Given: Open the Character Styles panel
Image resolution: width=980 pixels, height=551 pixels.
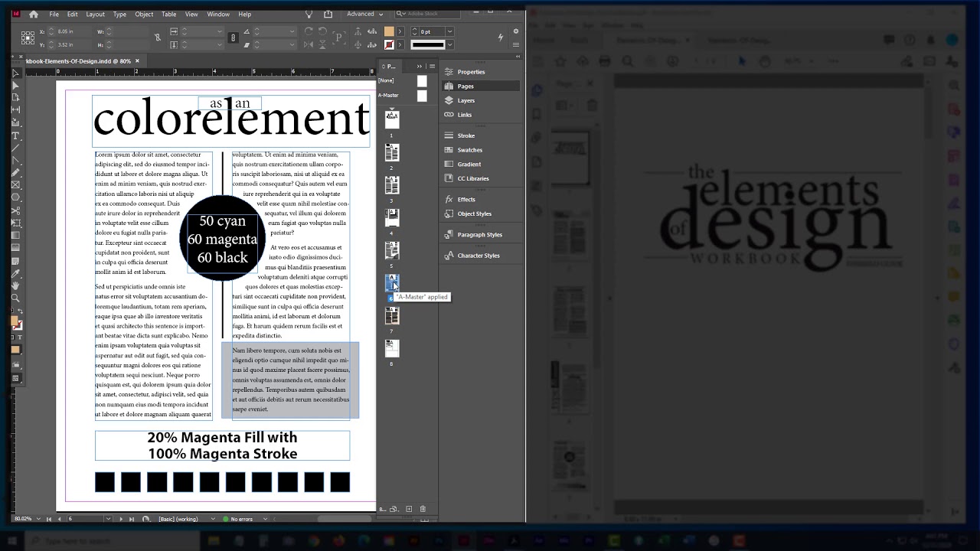Looking at the screenshot, I should pos(480,256).
